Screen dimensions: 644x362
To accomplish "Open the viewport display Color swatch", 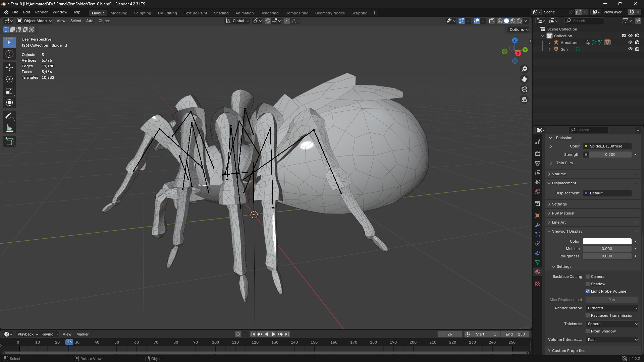I will coord(607,241).
